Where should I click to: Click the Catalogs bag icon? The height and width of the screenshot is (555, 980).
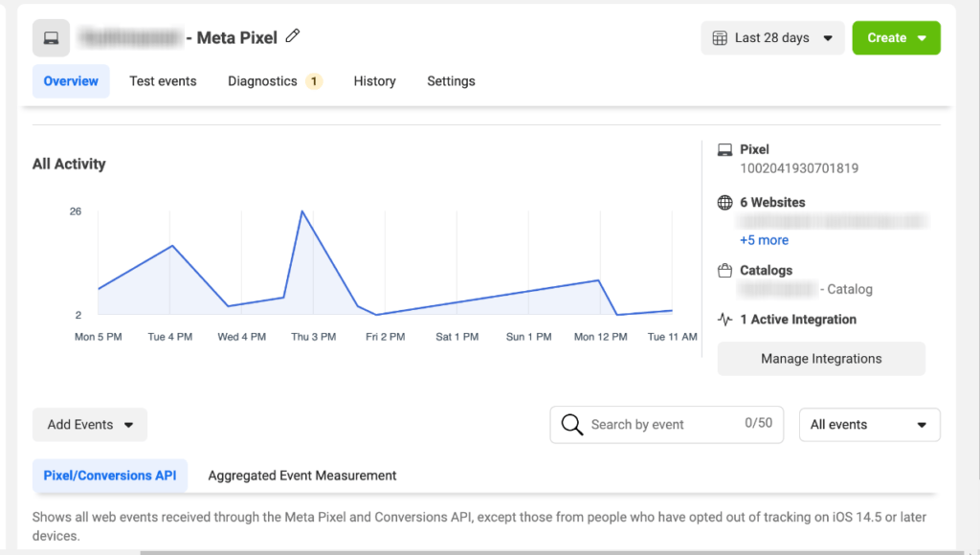(725, 271)
